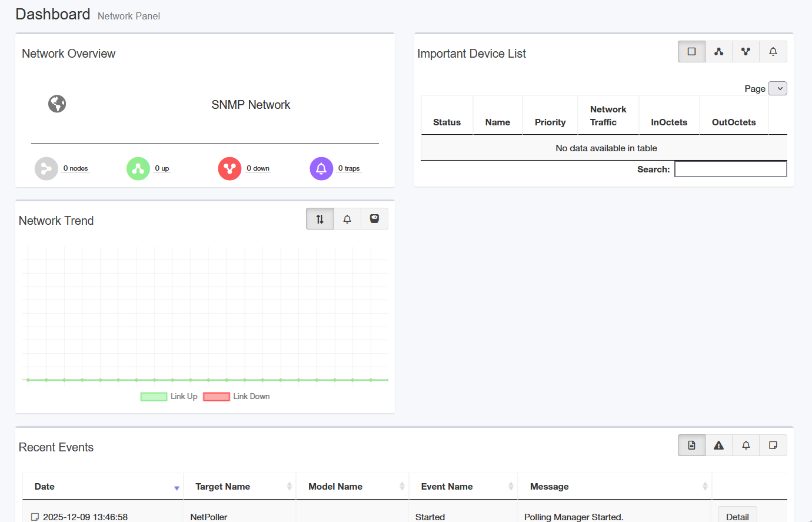The image size is (812, 522).
Task: Click the green up status icon
Action: pos(138,169)
